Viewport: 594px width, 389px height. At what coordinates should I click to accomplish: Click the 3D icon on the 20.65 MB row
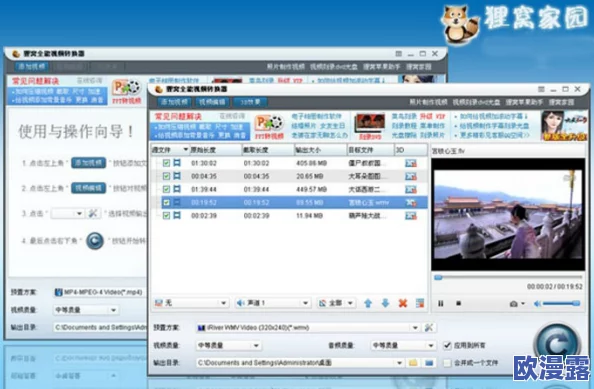coord(411,176)
